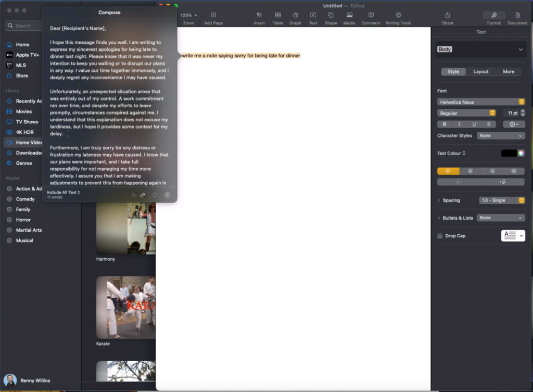Click the Add Page toolbar icon
533x392 pixels.
213,16
